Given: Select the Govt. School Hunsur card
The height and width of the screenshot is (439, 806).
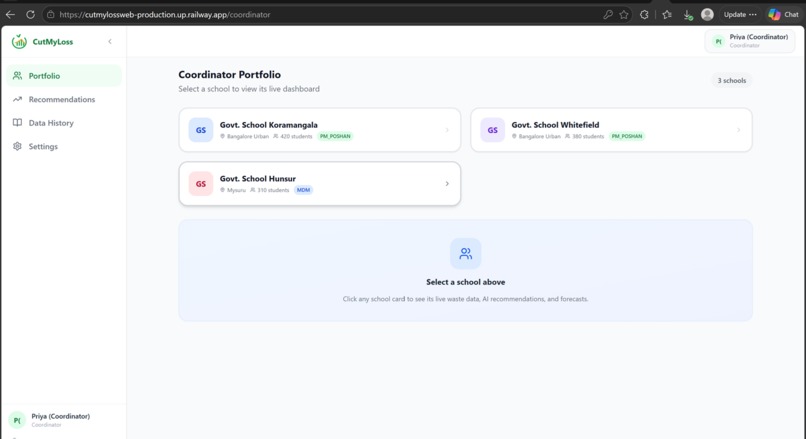Looking at the screenshot, I should 320,184.
